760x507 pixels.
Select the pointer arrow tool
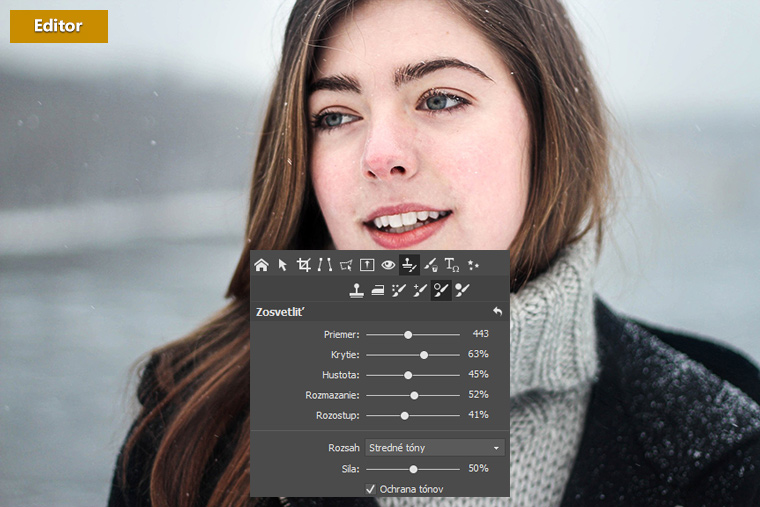click(283, 265)
